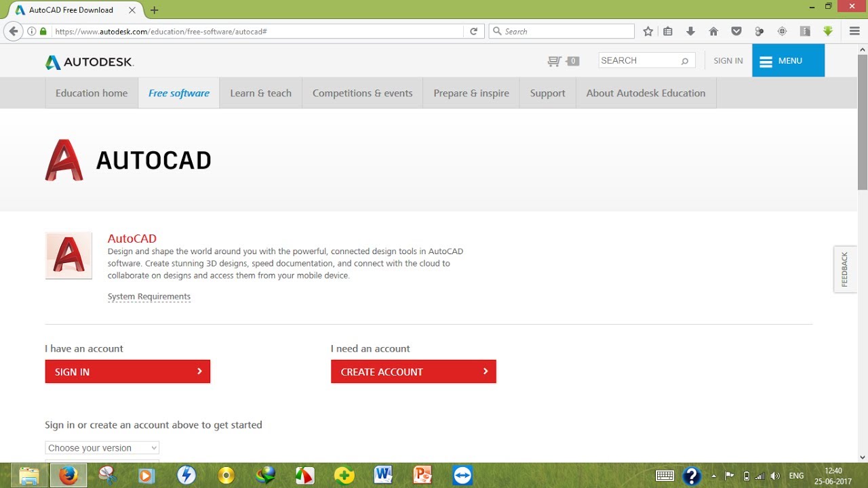The image size is (868, 488).
Task: Expand the Choose your version dropdown
Action: [102, 448]
